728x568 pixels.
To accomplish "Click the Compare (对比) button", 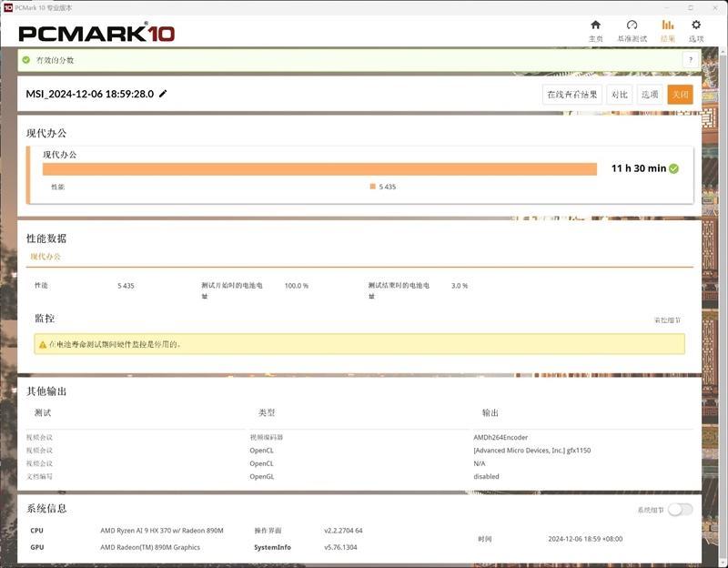I will click(x=619, y=95).
